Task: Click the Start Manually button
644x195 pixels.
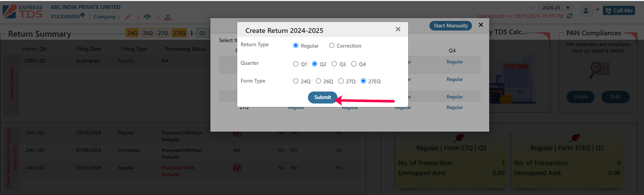Action: pos(451,26)
